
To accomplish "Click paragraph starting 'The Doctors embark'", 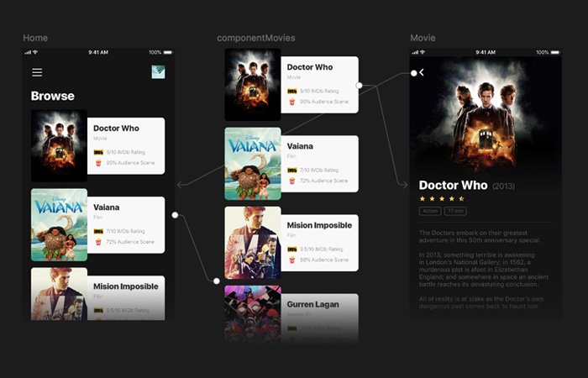I will point(480,237).
